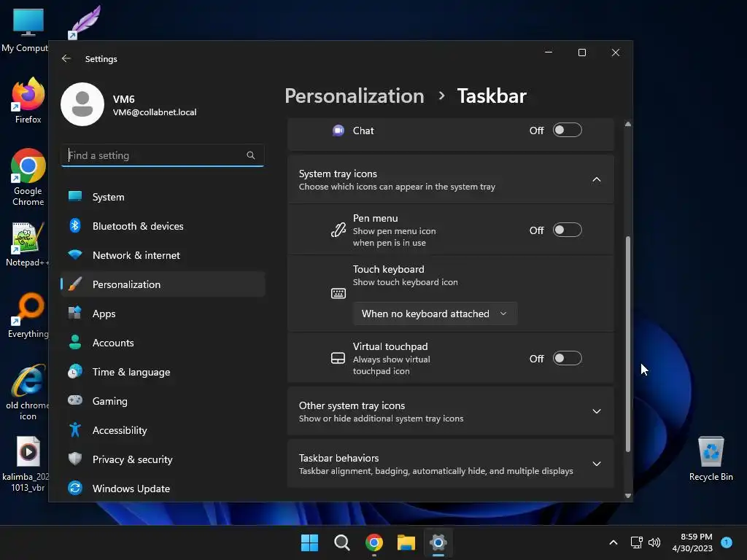This screenshot has width=747, height=560.
Task: Click the Accounts person icon
Action: 75,343
